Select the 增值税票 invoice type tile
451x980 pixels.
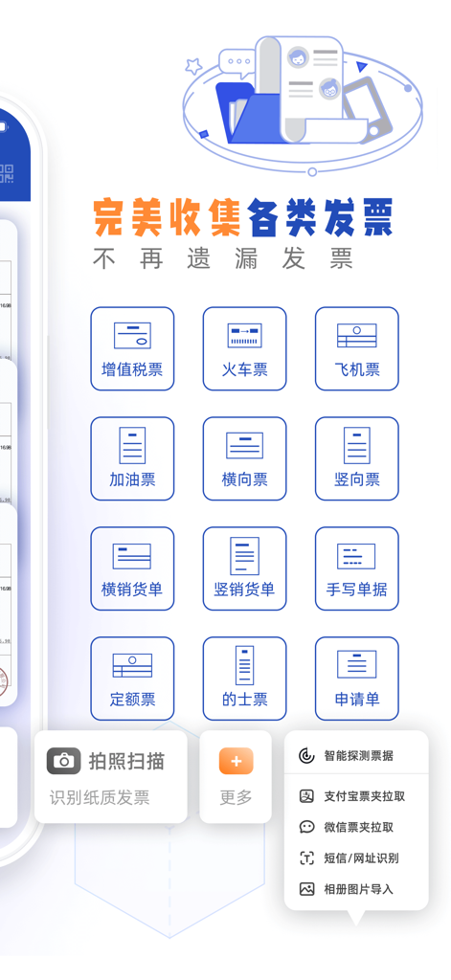click(x=132, y=348)
